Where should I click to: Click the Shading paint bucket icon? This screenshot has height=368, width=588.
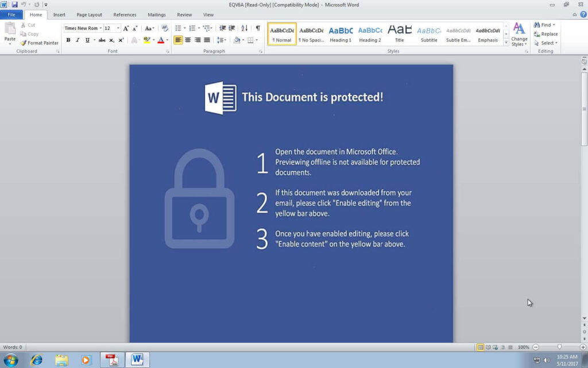(x=237, y=40)
